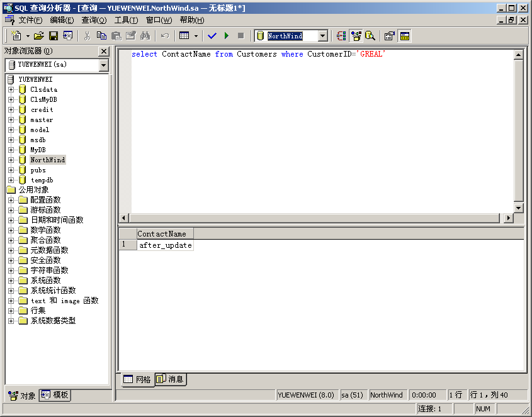Click the Execute Mode grid icon
532x417 pixels.
coord(184,36)
